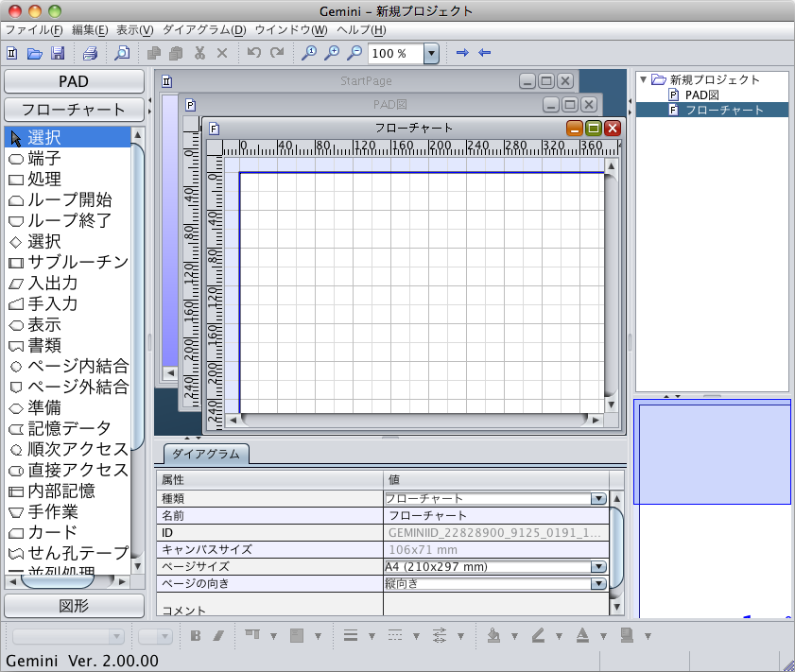This screenshot has width=795, height=672.
Task: Open the ヘルプ(H) menu
Action: [361, 30]
